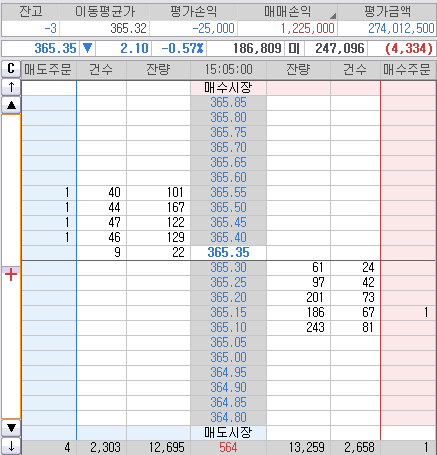This screenshot has width=437, height=455.
Task: Click the solid up triangle scroll button
Action: (11, 105)
